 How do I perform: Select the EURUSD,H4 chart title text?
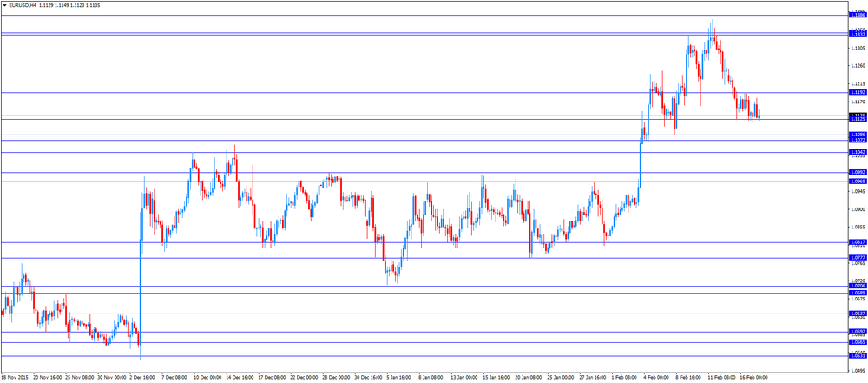pyautogui.click(x=23, y=5)
